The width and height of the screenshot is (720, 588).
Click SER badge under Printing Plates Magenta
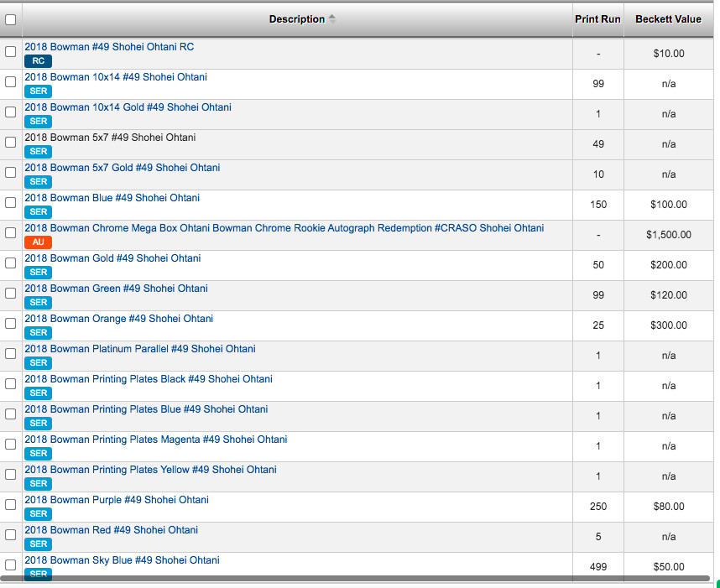coord(38,454)
